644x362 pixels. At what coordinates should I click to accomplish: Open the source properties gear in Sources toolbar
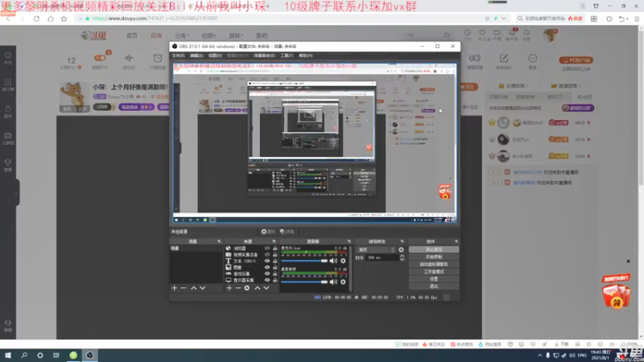[x=247, y=288]
